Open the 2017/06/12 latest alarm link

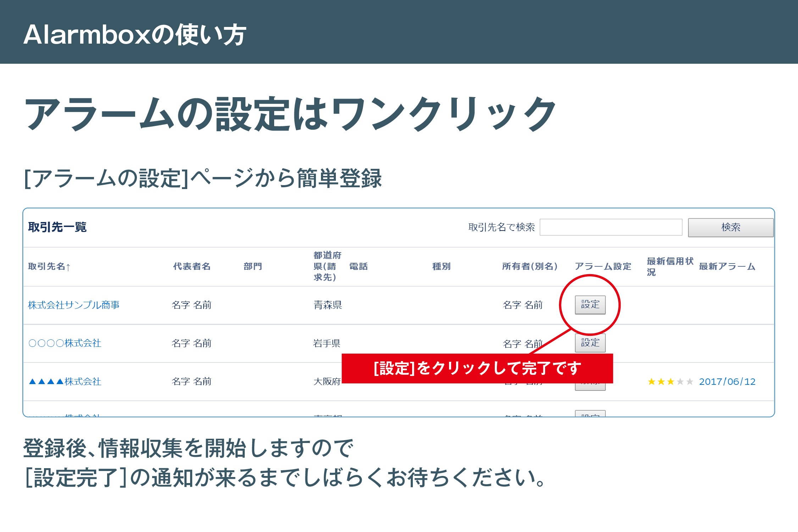(727, 382)
